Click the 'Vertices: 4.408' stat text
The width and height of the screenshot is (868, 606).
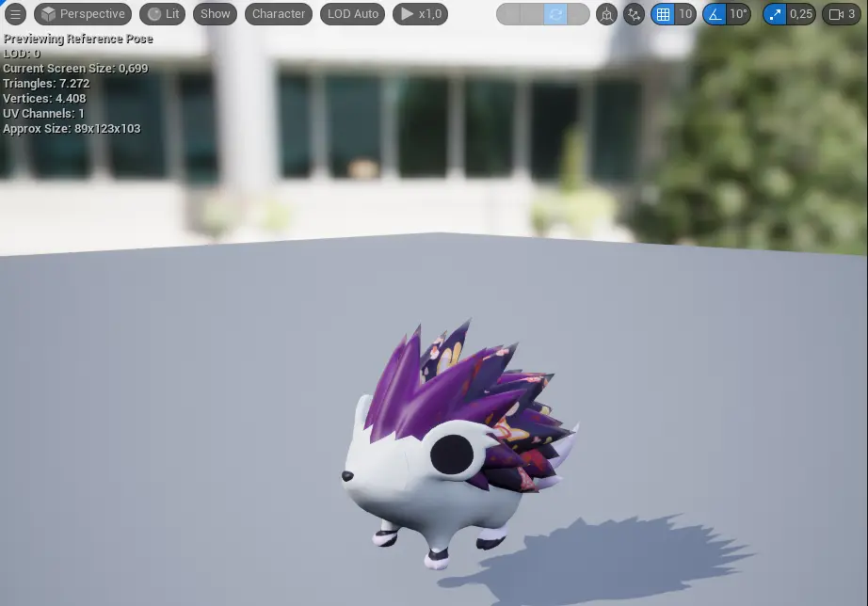pos(44,99)
